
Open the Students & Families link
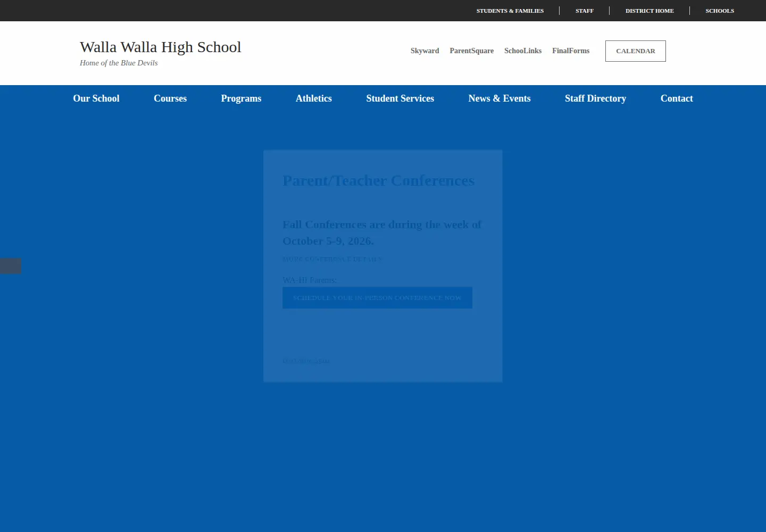510,11
